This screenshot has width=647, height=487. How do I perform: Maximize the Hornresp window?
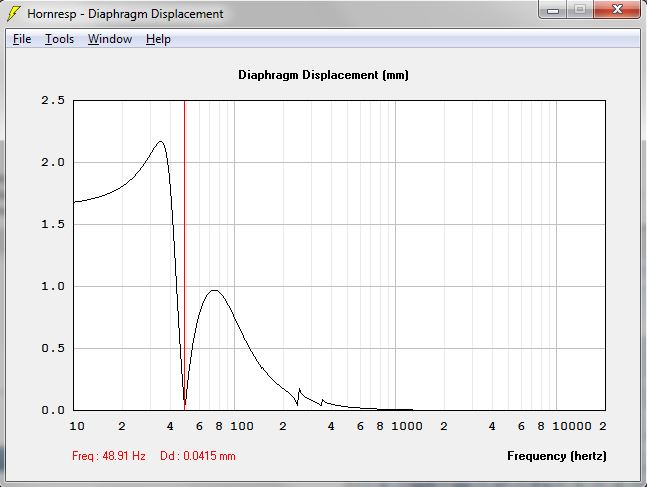[580, 9]
